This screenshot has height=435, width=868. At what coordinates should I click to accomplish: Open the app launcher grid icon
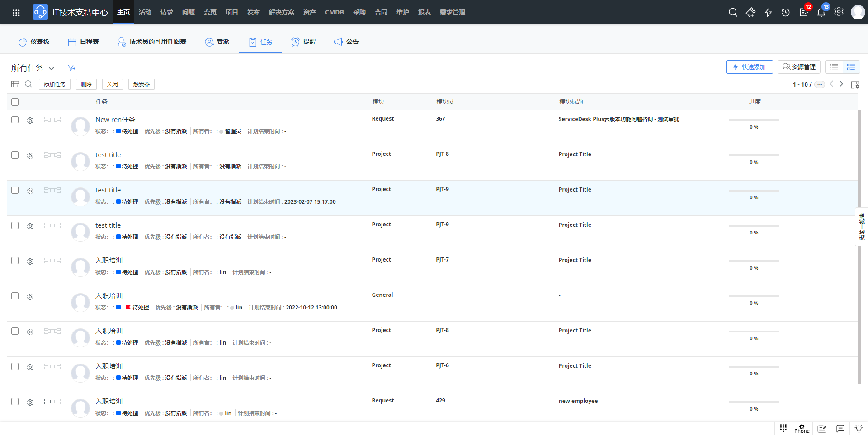pyautogui.click(x=16, y=13)
